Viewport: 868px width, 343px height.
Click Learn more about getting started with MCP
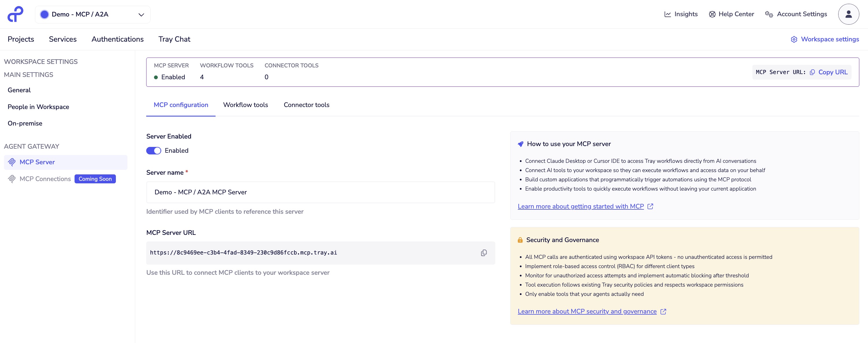580,206
